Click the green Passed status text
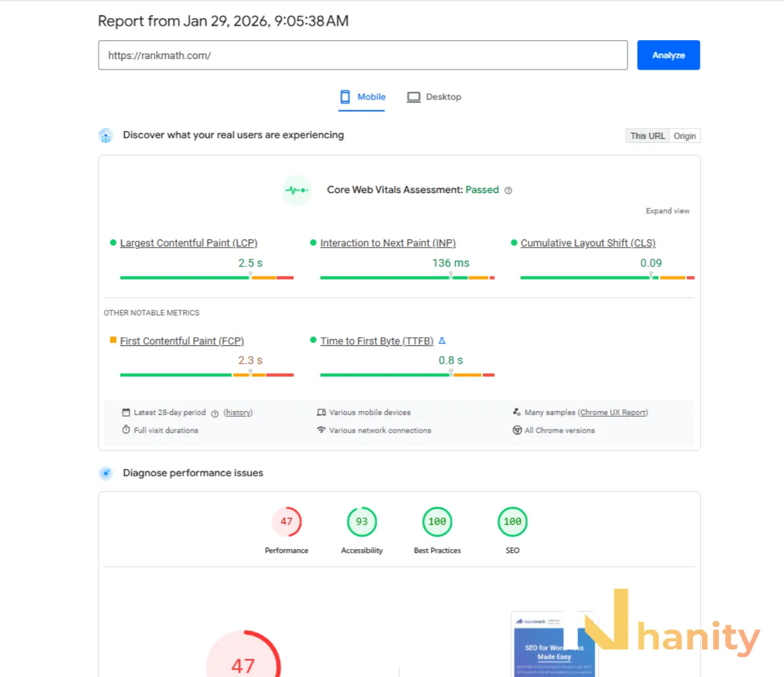Viewport: 784px width, 677px height. tap(482, 190)
